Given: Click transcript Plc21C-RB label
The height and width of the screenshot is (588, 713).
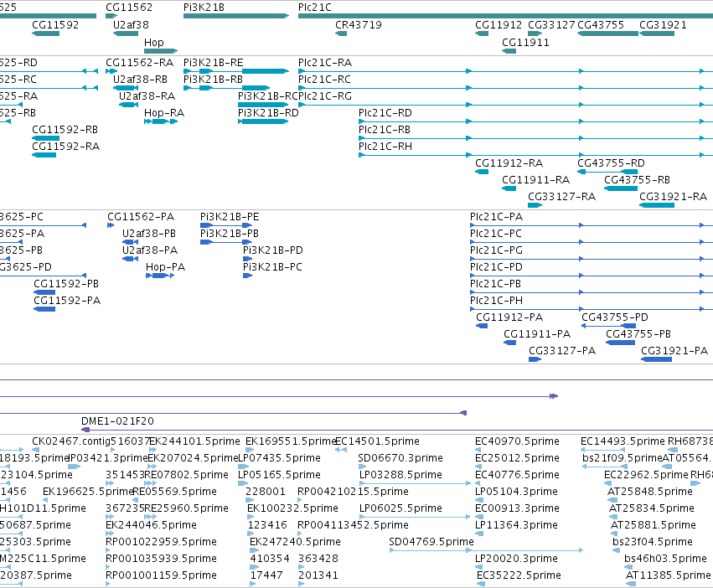Looking at the screenshot, I should (x=385, y=130).
